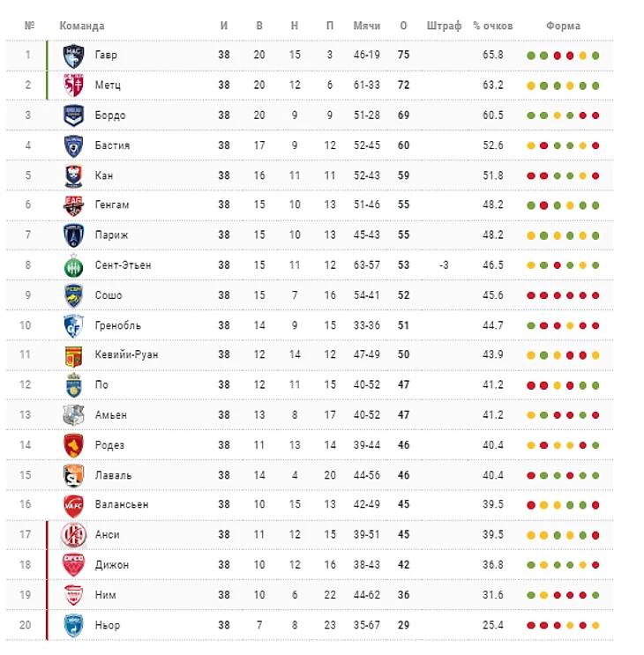Click the Сошо team name
The height and width of the screenshot is (655, 644).
point(109,295)
